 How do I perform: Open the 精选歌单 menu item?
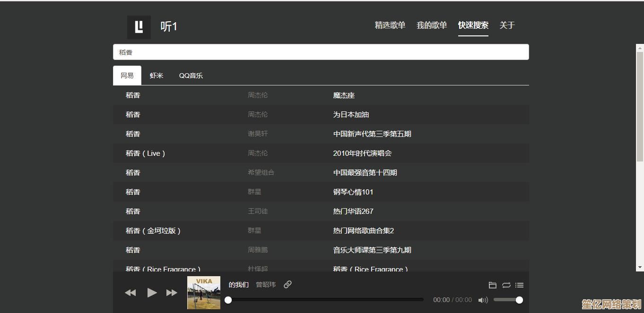click(x=390, y=25)
